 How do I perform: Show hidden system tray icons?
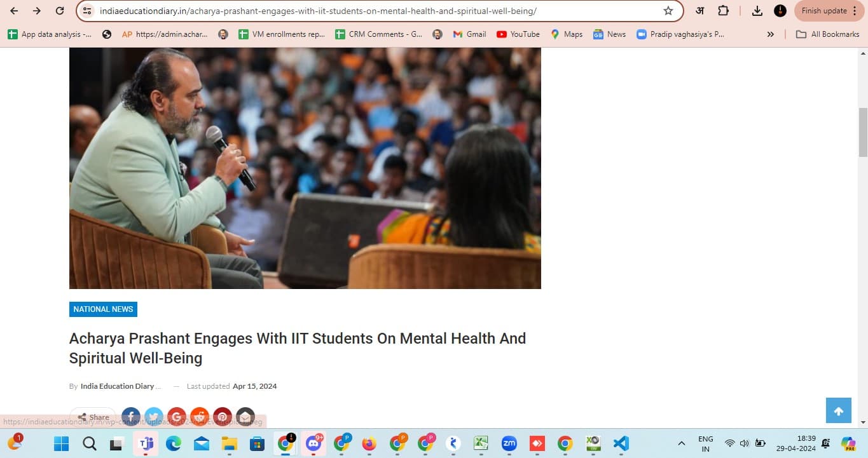click(681, 443)
